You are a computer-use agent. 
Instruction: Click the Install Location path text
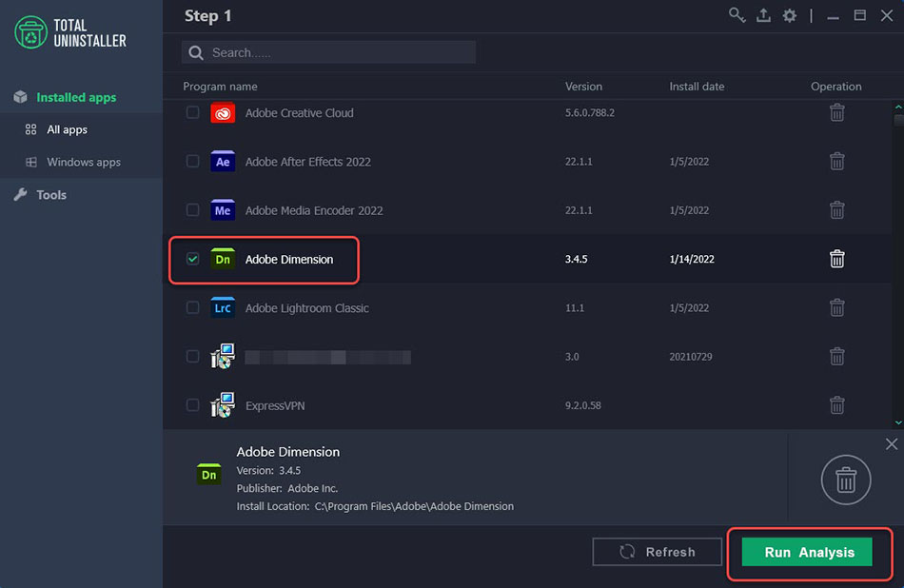[375, 506]
